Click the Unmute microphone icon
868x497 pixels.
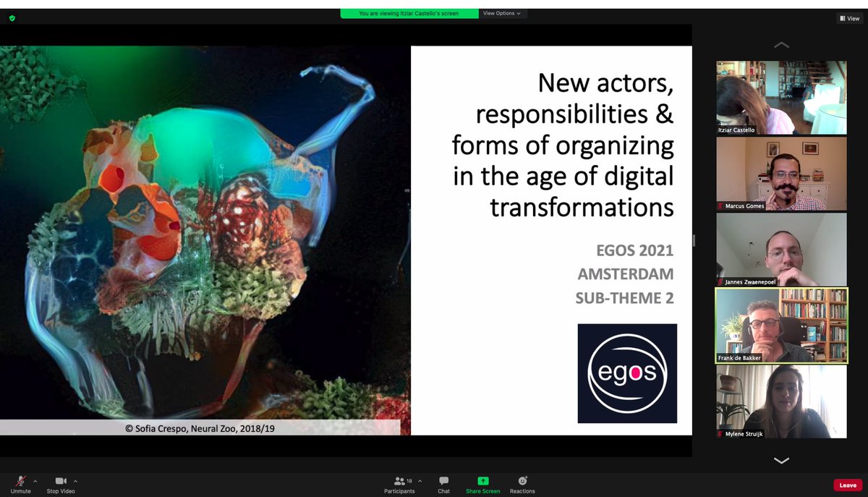(x=20, y=481)
